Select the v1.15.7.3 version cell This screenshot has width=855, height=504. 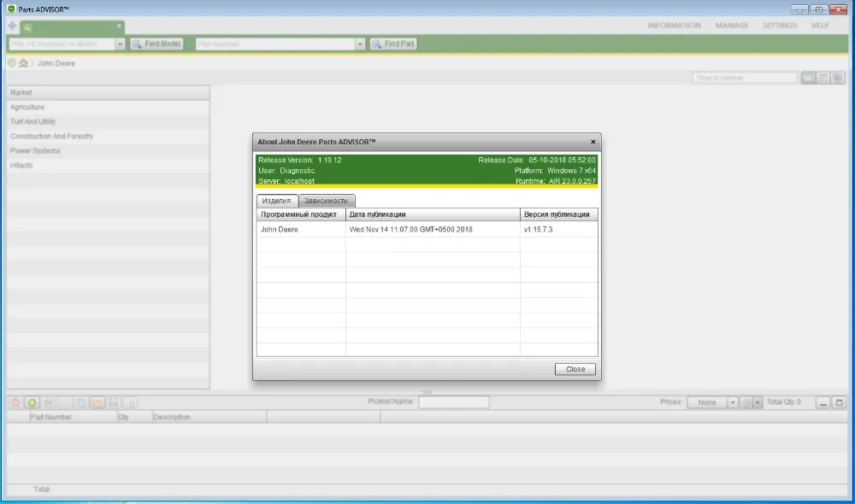559,230
